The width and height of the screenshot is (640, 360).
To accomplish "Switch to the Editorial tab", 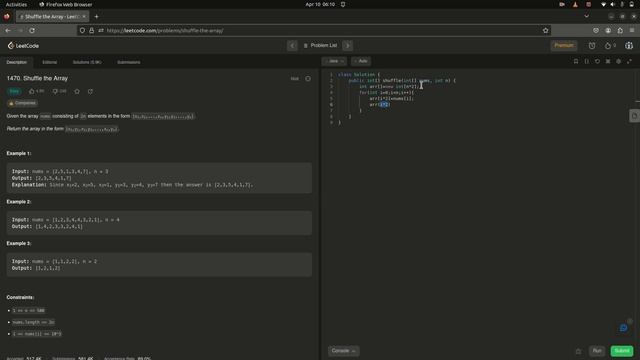I will tap(50, 62).
